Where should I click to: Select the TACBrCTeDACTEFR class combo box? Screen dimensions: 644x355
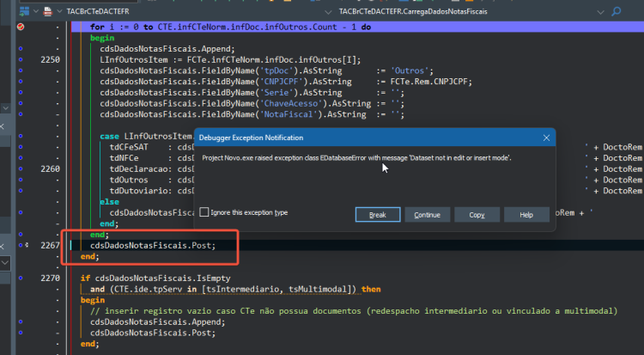[x=199, y=11]
